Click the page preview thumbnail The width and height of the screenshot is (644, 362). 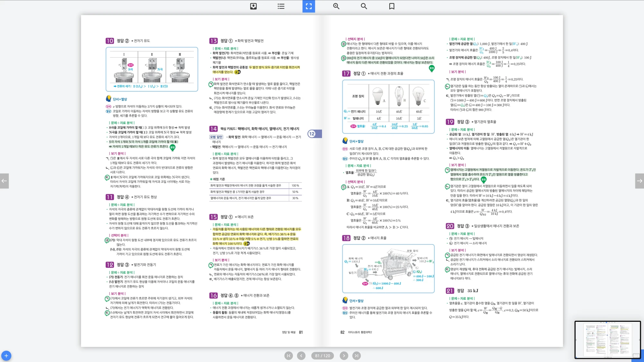click(x=607, y=339)
